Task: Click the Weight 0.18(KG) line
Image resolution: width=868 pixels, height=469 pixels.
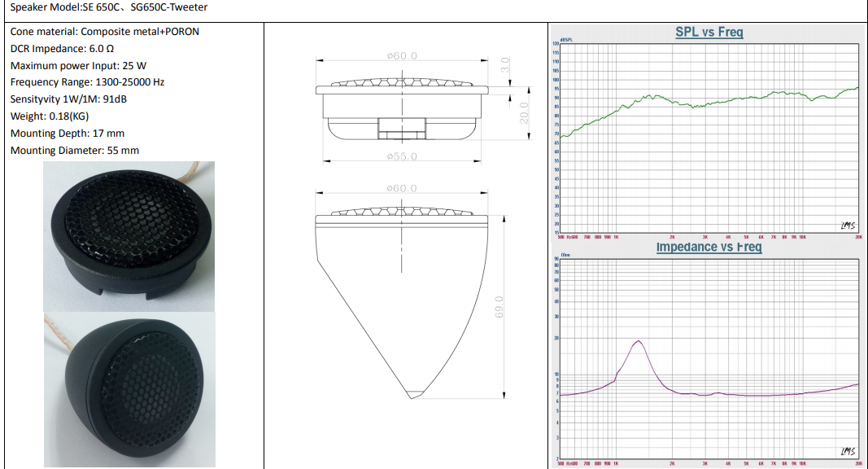Action: pyautogui.click(x=50, y=116)
